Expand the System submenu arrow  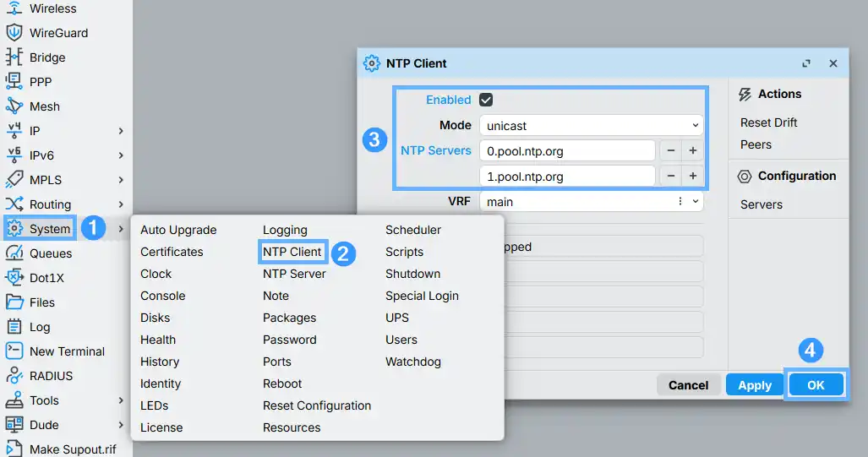121,228
